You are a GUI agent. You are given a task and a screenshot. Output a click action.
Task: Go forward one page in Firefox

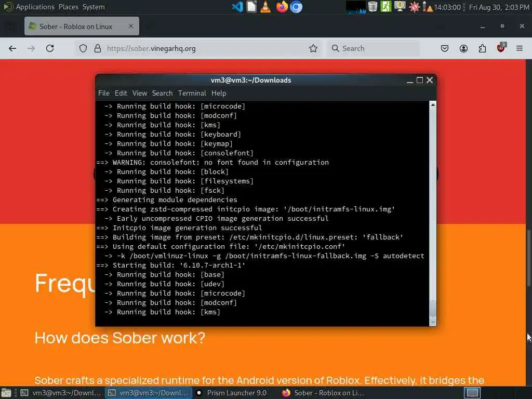[31, 48]
